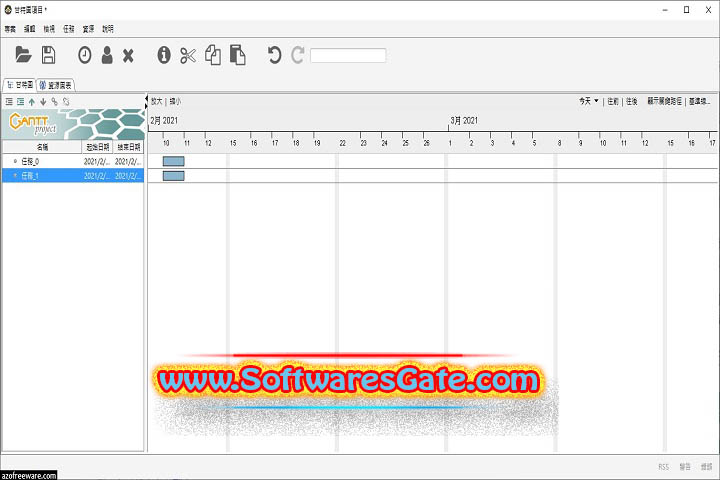This screenshot has width=720, height=480.
Task: Click the 2月 2021 month header
Action: 164,120
